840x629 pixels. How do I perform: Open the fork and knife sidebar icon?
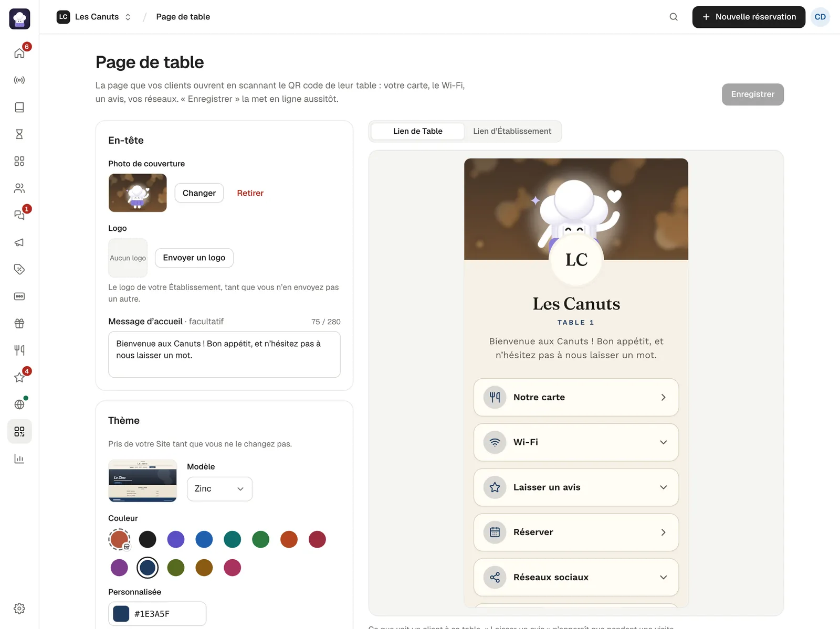pyautogui.click(x=19, y=350)
